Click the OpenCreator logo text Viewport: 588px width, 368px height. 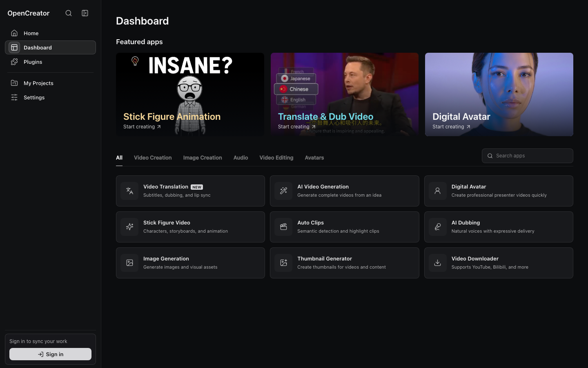coord(29,13)
